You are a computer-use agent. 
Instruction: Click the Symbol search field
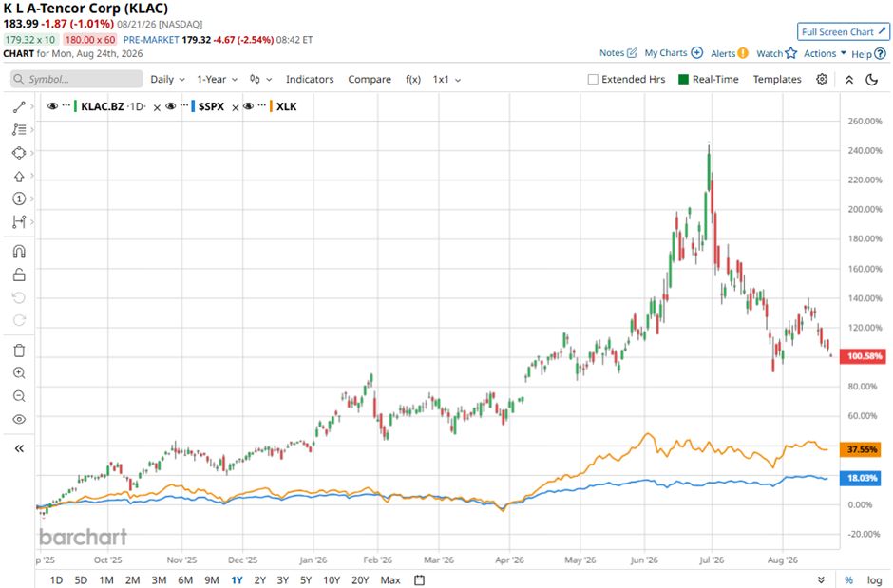click(x=76, y=79)
